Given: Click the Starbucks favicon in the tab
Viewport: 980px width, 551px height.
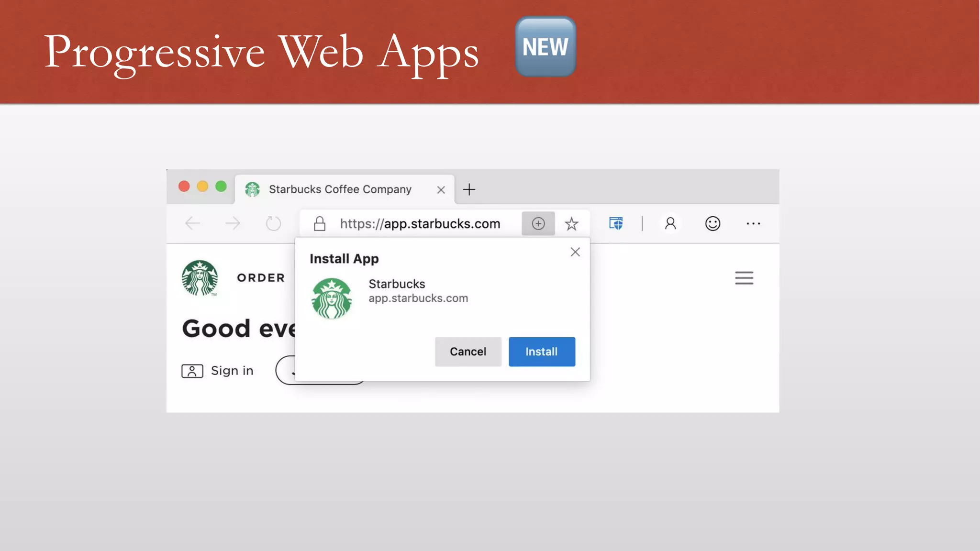Looking at the screenshot, I should (252, 189).
